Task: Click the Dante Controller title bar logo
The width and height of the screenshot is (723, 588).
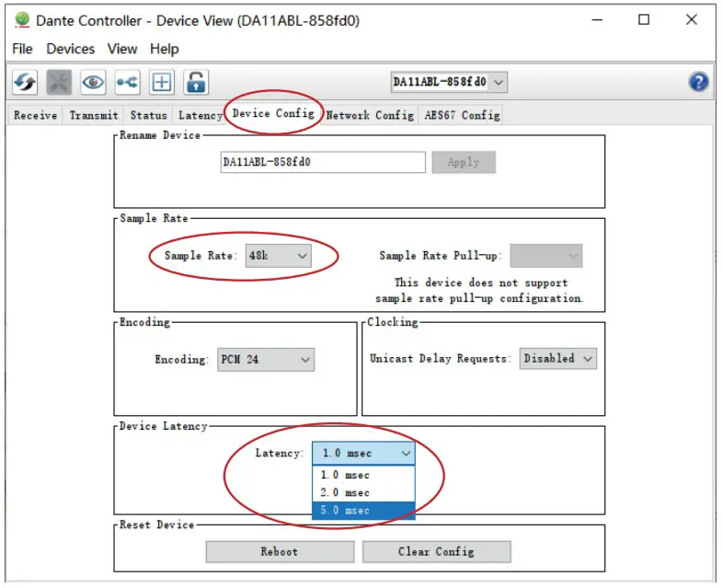Action: coord(22,20)
